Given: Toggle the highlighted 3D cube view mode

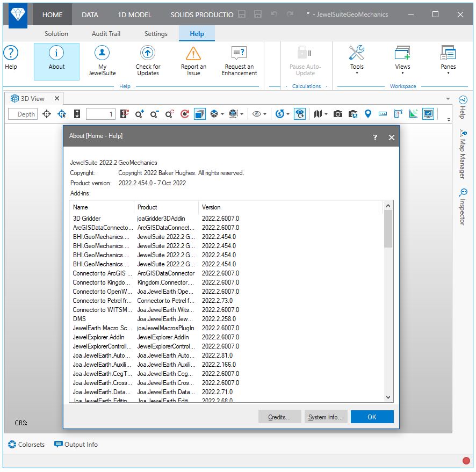Looking at the screenshot, I should (x=199, y=114).
